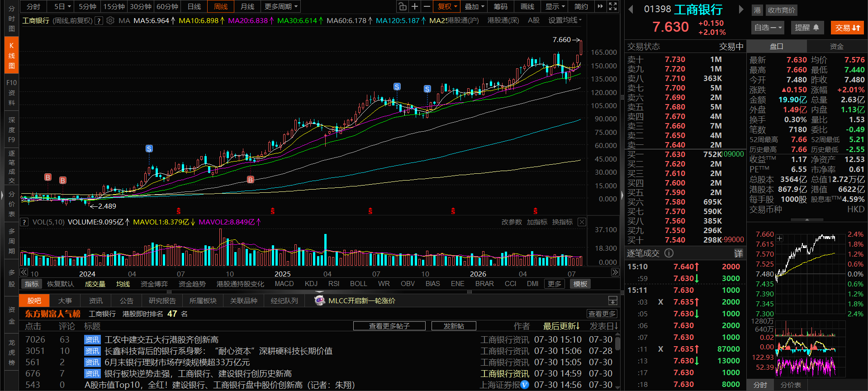
Task: Click the 资讯 tag on the 长鑫科技 post
Action: (x=92, y=351)
